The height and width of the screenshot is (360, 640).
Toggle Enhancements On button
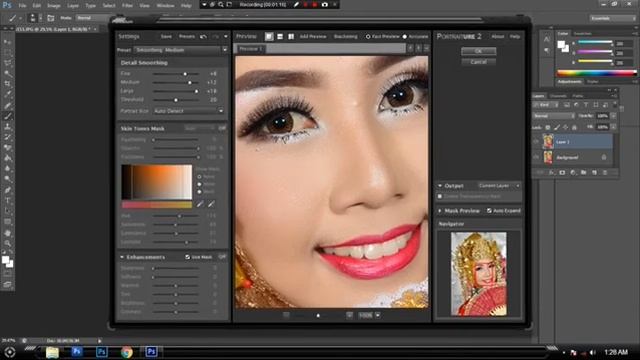point(222,257)
